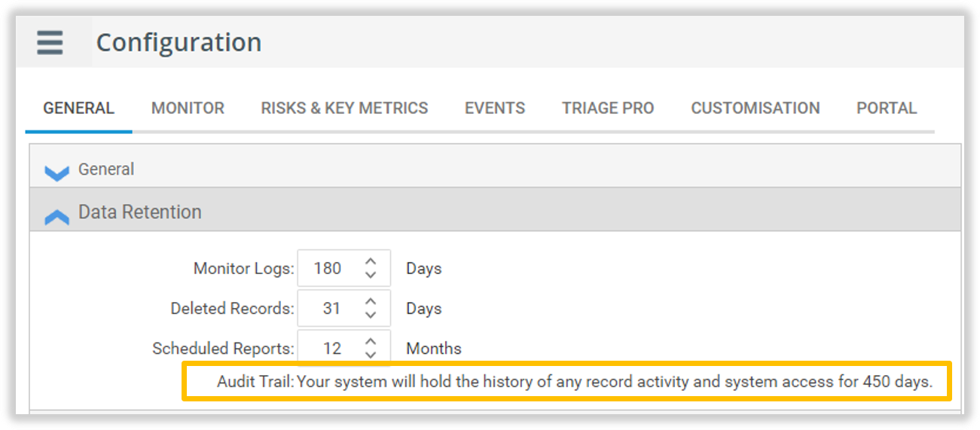Click the Data Retention section header
Screen dimensions: 980x430
click(x=140, y=212)
